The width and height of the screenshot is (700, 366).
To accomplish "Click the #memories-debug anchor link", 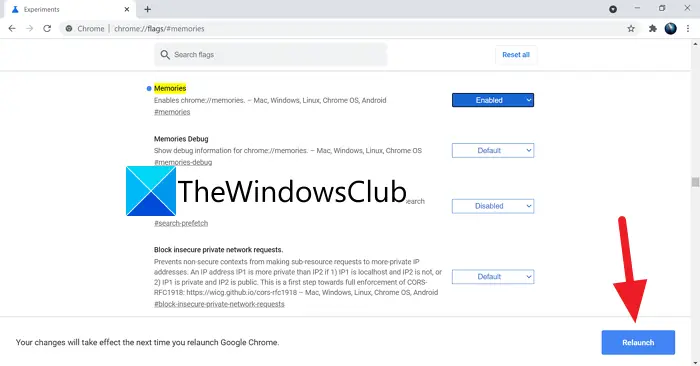I will (x=183, y=162).
